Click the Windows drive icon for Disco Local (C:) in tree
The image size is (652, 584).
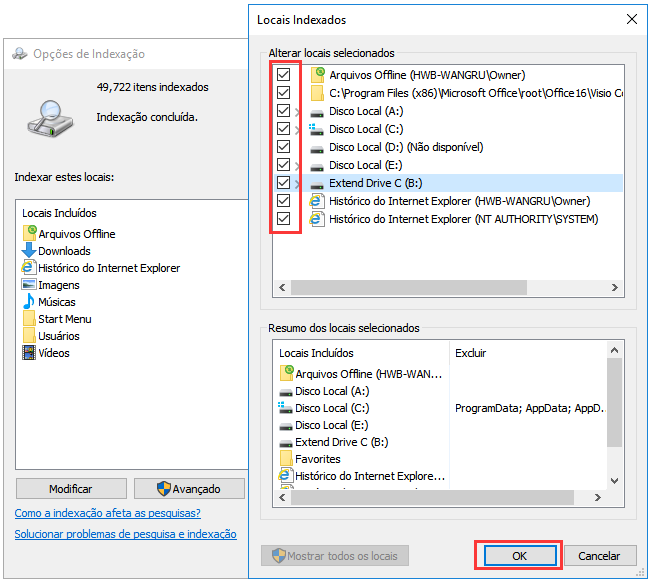[317, 129]
